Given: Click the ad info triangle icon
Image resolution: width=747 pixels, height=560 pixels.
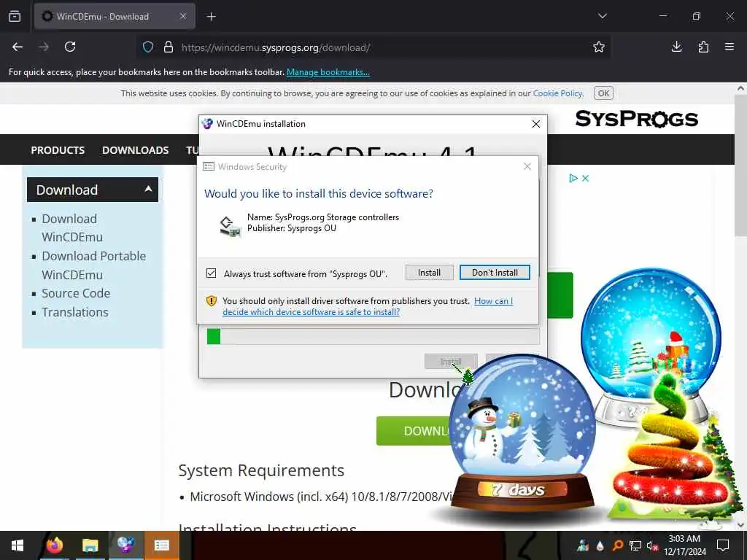Looking at the screenshot, I should click(x=573, y=178).
